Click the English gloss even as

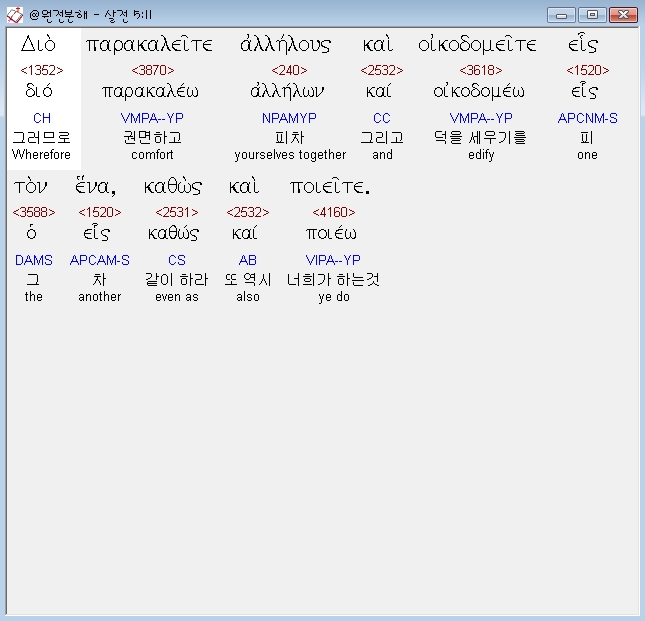[177, 297]
